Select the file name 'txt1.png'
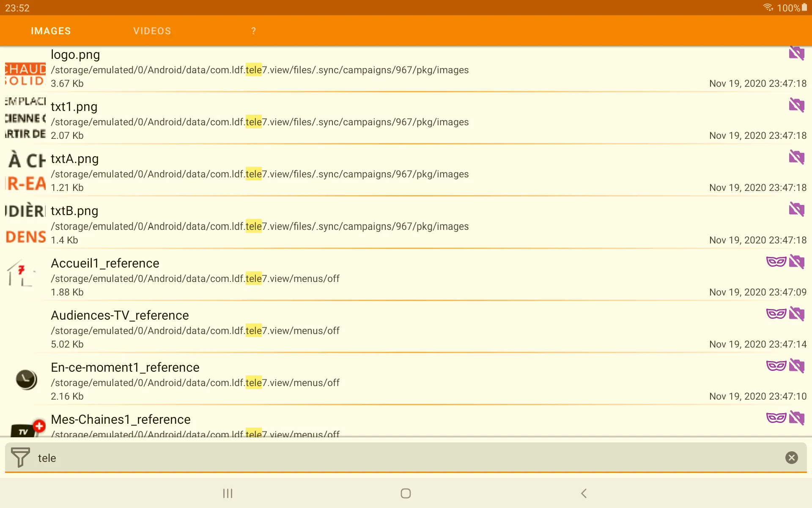 [74, 107]
